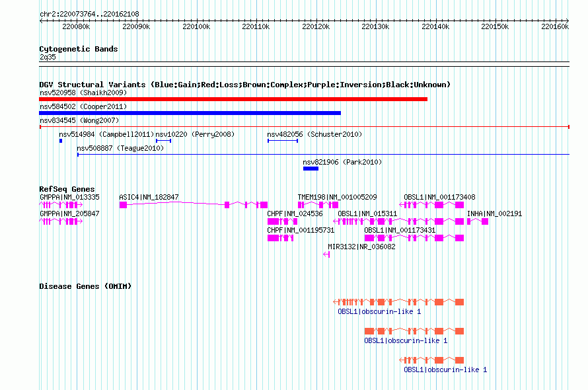
Task: Open the nsv520958 (Shaikh2009) label
Action: 83,93
